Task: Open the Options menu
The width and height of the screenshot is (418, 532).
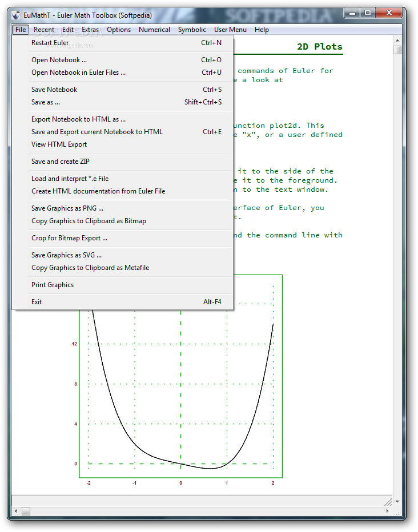Action: (x=119, y=30)
